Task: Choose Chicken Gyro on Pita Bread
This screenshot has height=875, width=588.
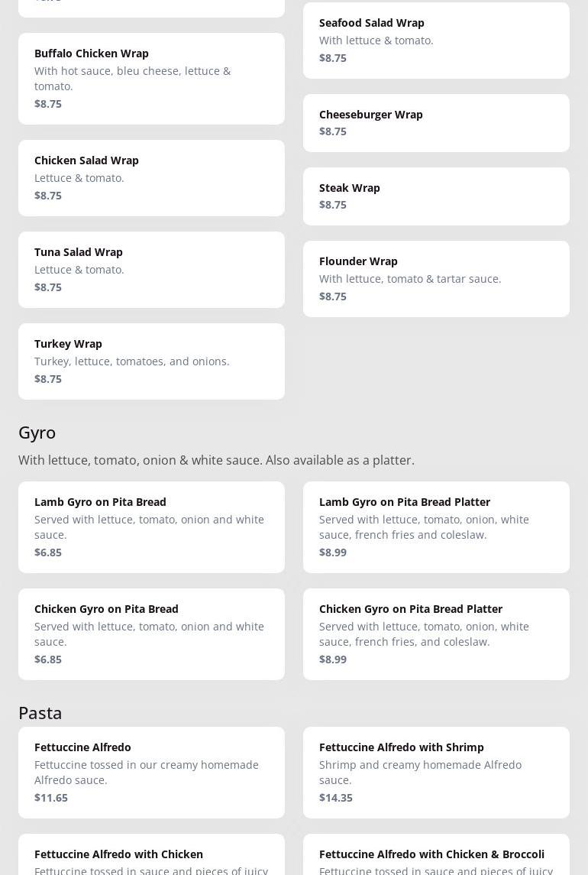Action: [x=151, y=634]
